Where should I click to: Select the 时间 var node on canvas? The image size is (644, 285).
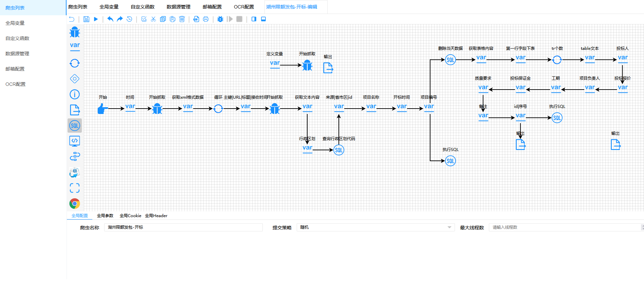point(130,107)
